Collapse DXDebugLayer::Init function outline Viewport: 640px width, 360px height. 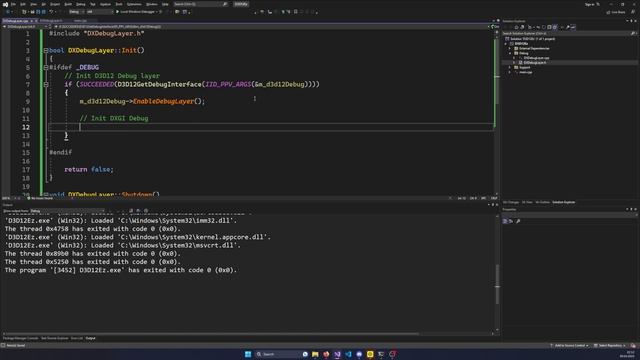46,51
